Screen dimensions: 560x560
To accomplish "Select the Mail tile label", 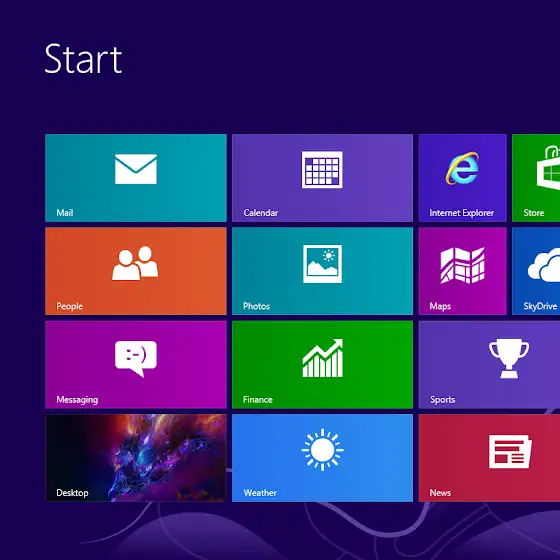I will (x=65, y=213).
